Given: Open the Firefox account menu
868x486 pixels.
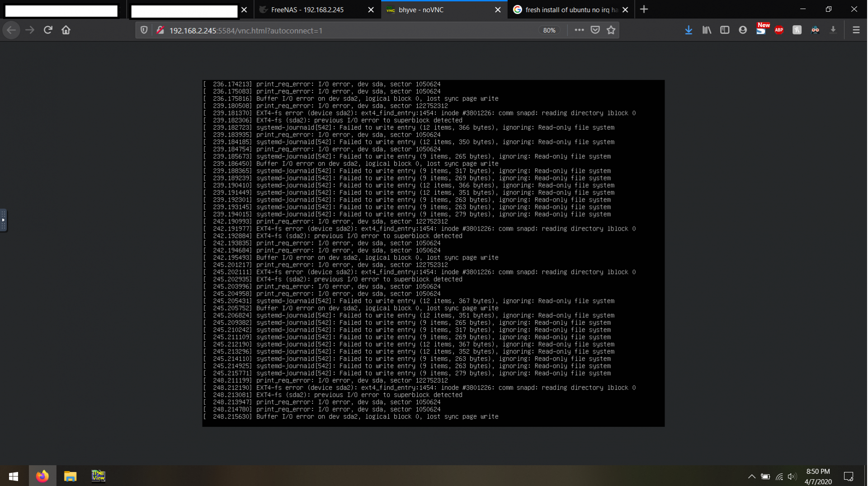Looking at the screenshot, I should pos(743,30).
